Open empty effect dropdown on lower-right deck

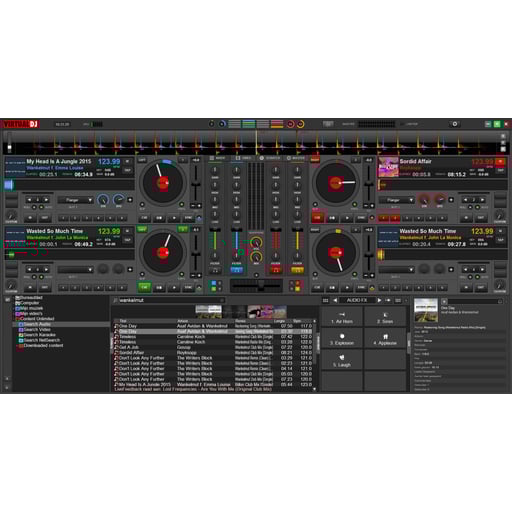[396, 269]
